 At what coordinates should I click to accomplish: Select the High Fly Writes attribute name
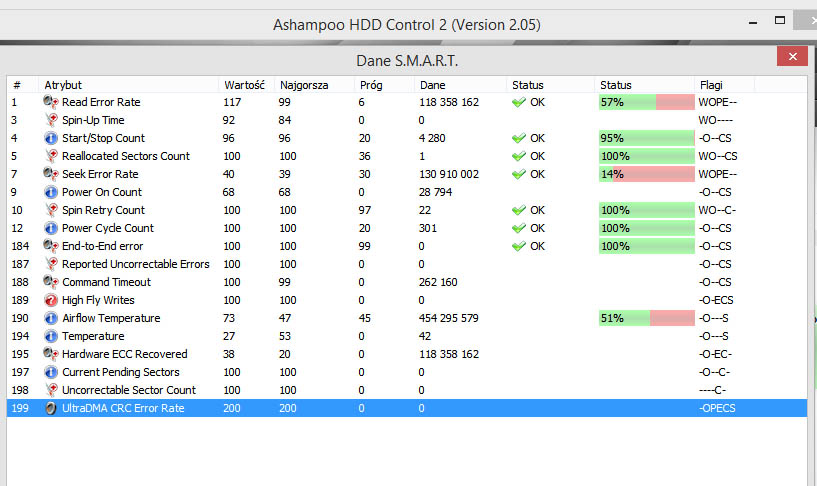tap(98, 300)
